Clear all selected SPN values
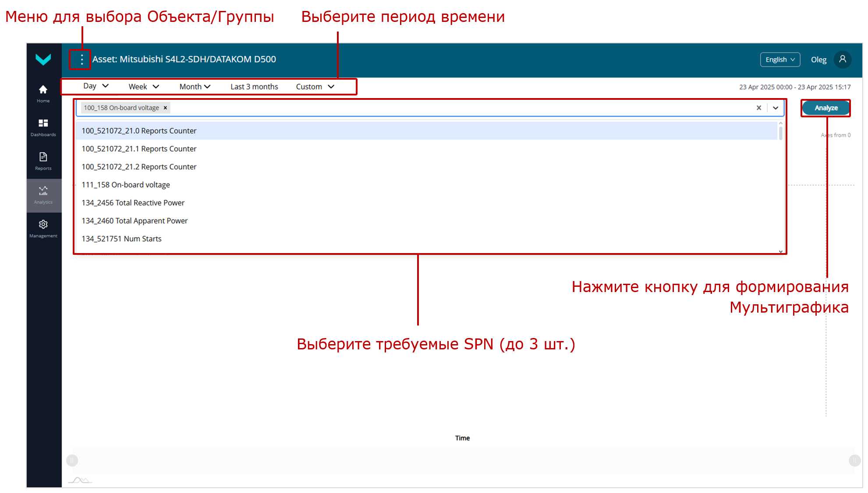Viewport: 868px width, 493px height. 759,108
